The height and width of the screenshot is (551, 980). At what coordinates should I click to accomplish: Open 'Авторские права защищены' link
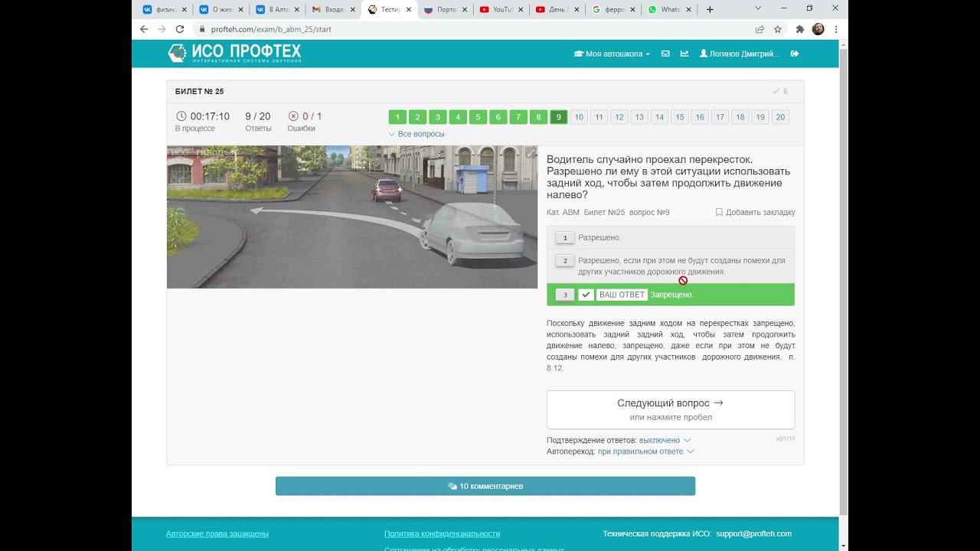tap(217, 533)
